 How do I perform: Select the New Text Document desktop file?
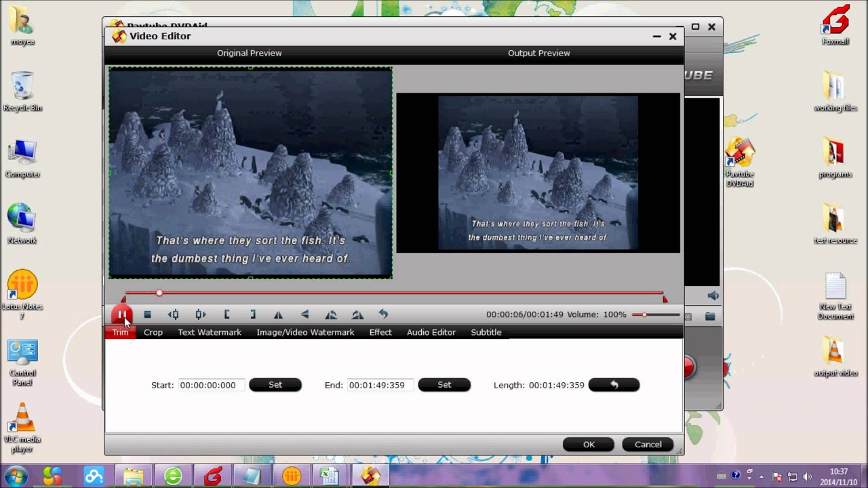tap(835, 296)
